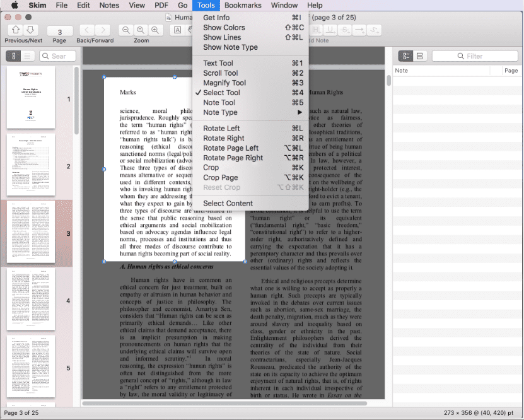Switch sidebar to outline list view
The image size is (524, 420).
click(26, 55)
